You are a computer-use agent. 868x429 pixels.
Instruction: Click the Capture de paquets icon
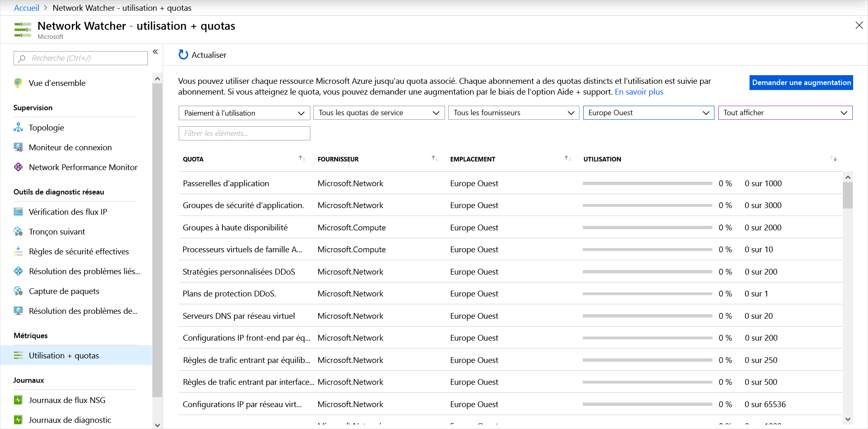(18, 291)
